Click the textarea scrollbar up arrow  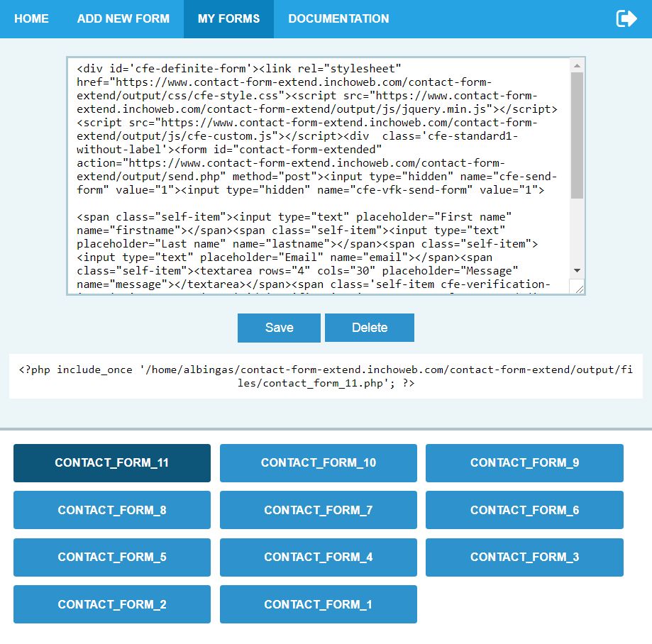[x=577, y=66]
